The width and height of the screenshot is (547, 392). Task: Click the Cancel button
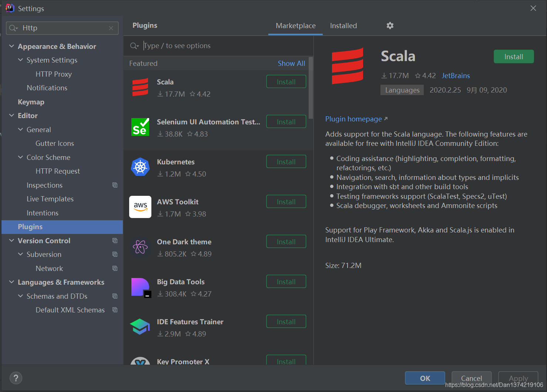pos(472,378)
